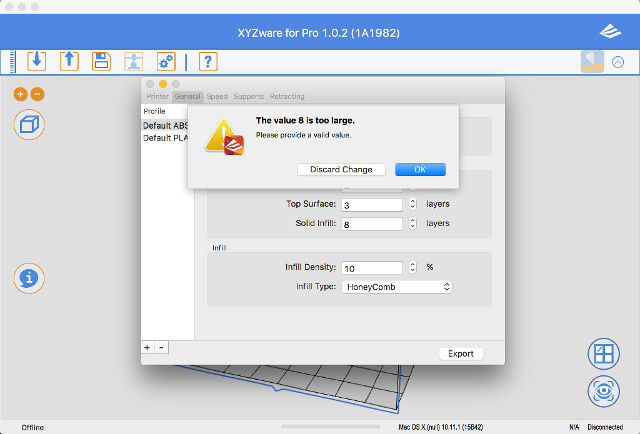
Task: Click the four-pane layout view icon
Action: click(604, 354)
